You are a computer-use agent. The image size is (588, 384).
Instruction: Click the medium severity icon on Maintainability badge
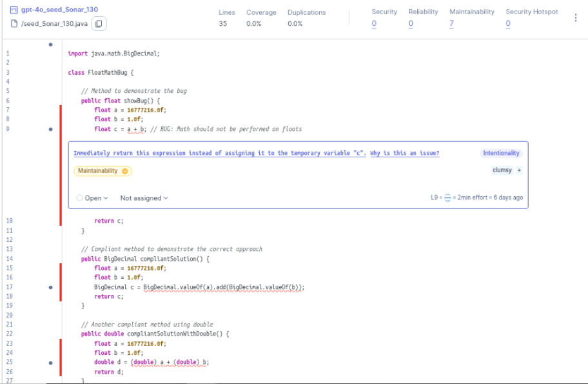[126, 171]
